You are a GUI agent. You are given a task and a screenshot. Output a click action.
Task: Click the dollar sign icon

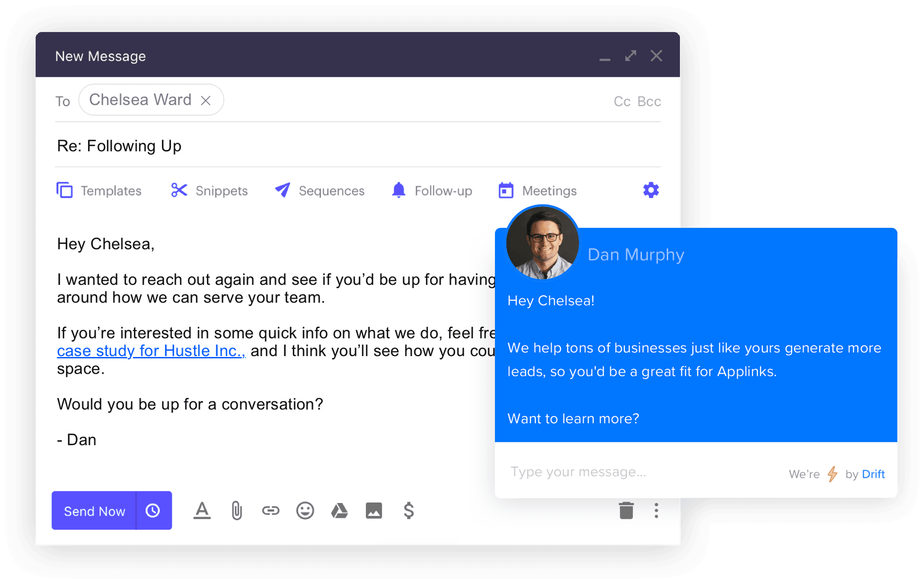(408, 510)
